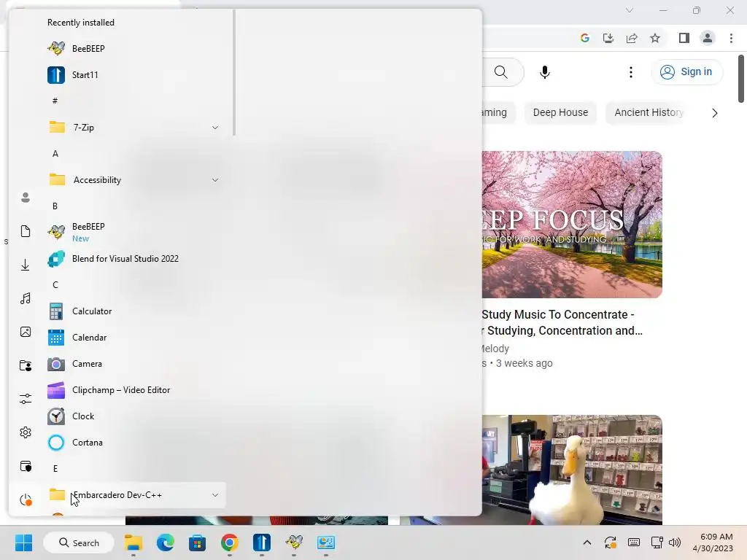This screenshot has height=560, width=747.
Task: Open the Chrome three-dot menu
Action: tap(731, 38)
